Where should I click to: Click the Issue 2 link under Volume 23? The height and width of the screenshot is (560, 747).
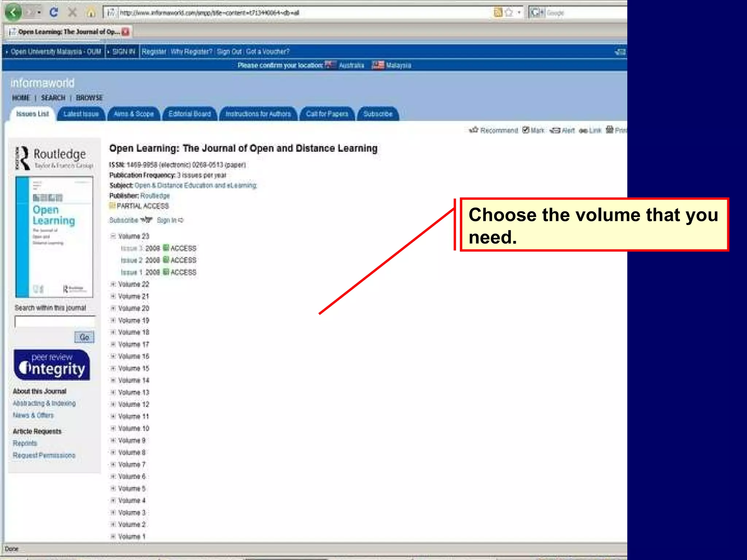(x=132, y=260)
